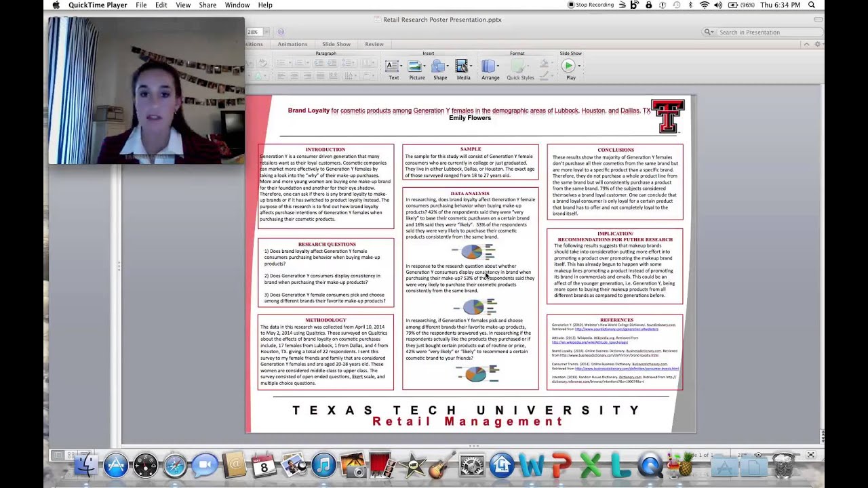Play the slide show
Image resolution: width=868 pixels, height=488 pixels.
(568, 66)
